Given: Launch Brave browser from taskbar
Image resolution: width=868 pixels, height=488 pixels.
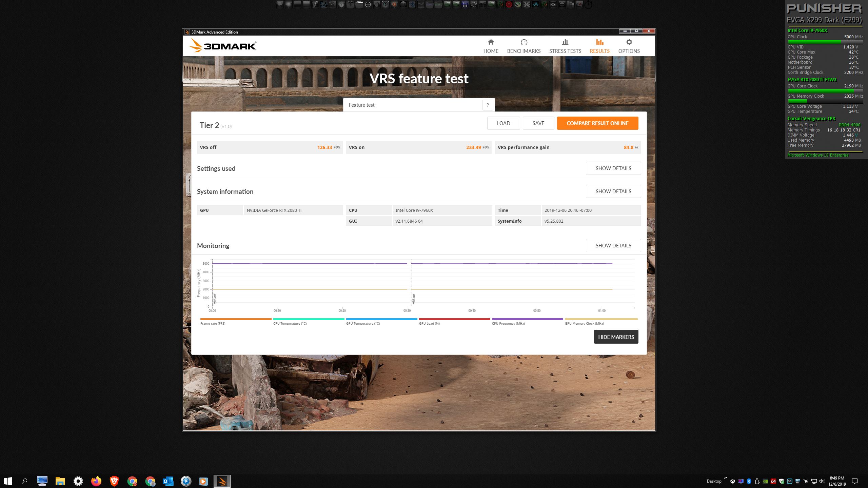Looking at the screenshot, I should click(114, 481).
